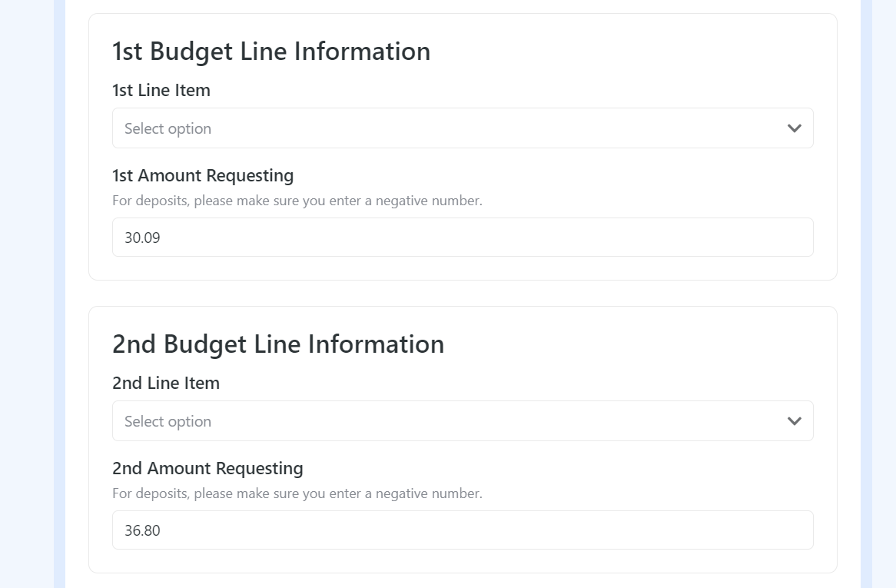Click the 1st Amount Requesting label
Image resolution: width=896 pixels, height=588 pixels.
203,175
